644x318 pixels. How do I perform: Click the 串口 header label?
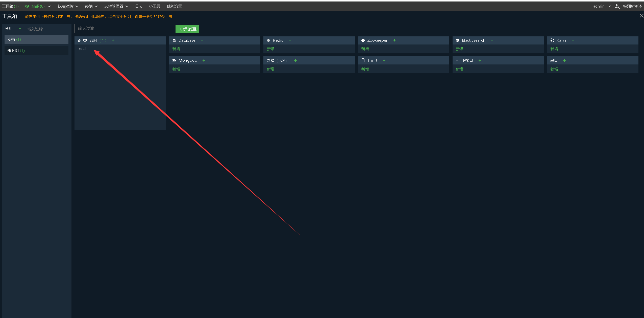pos(554,60)
